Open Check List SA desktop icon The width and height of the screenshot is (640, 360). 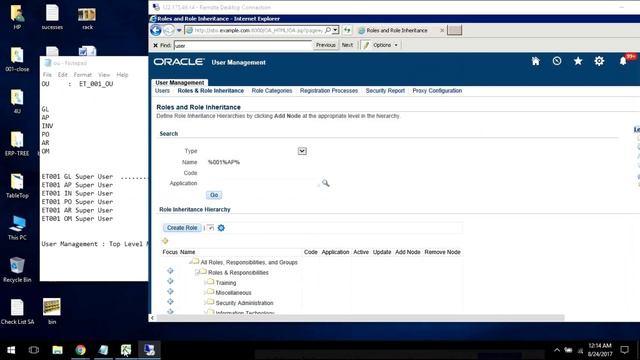click(x=17, y=312)
